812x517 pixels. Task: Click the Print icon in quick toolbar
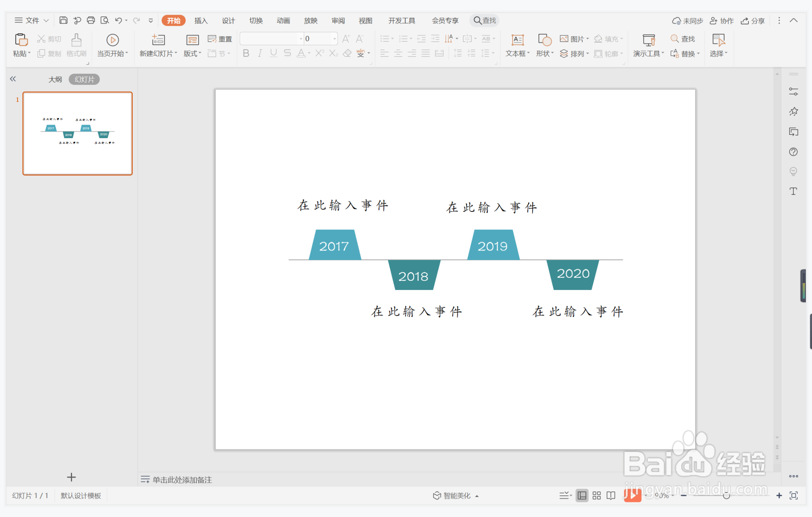[91, 20]
